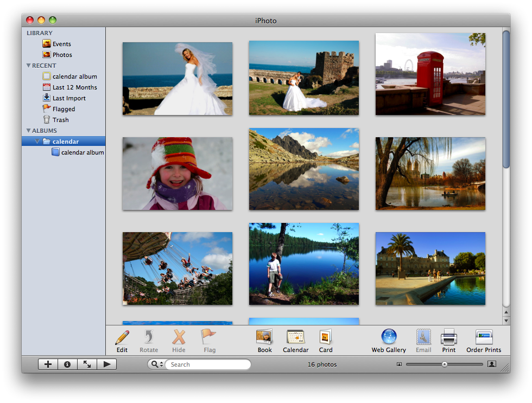Toggle the info panel button
The width and height of the screenshot is (532, 403).
(x=67, y=364)
